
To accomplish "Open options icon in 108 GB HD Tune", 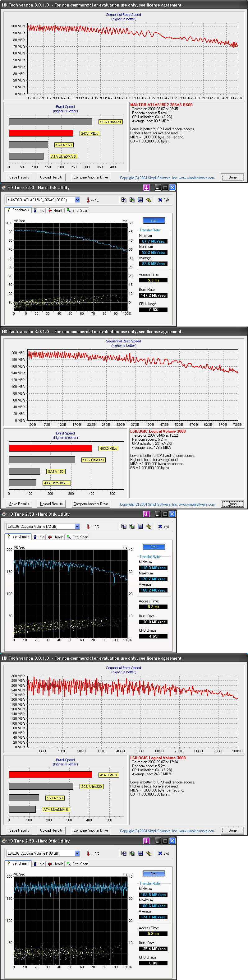I will (x=149, y=853).
